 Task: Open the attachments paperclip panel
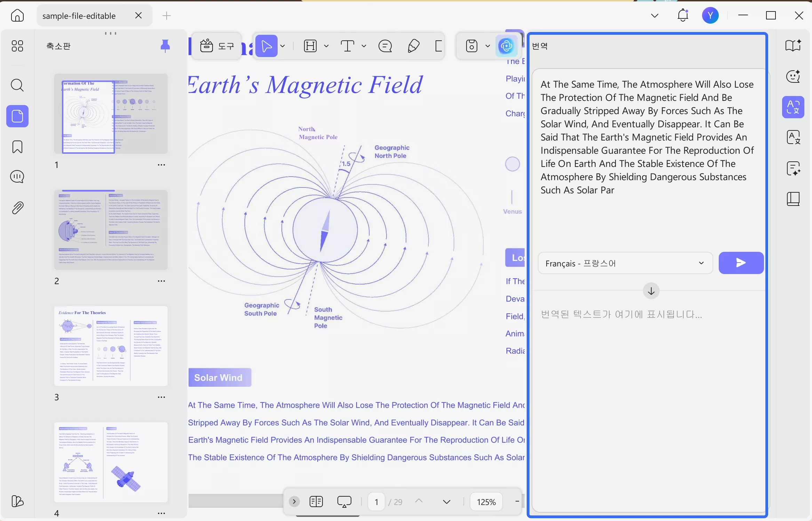(17, 208)
